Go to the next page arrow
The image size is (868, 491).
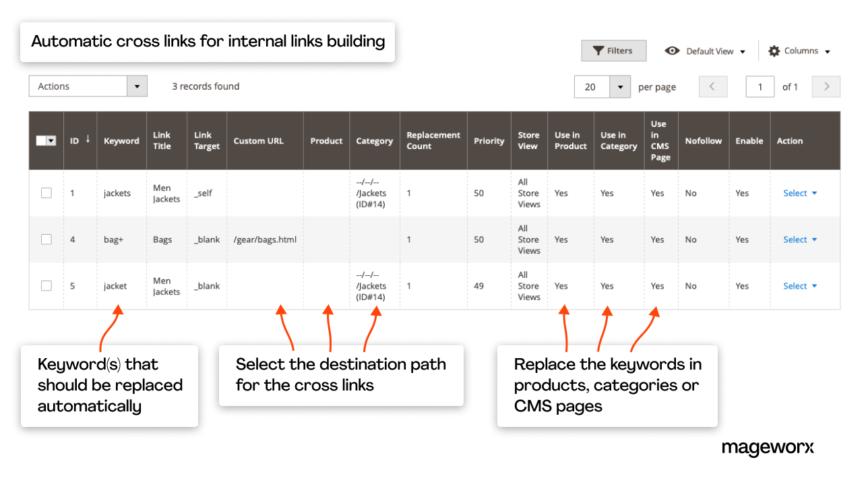(x=826, y=86)
